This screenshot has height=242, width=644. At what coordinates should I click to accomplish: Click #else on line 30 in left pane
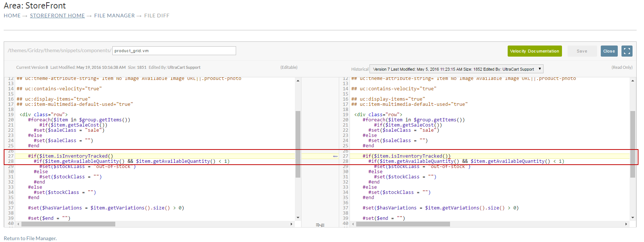tap(41, 172)
